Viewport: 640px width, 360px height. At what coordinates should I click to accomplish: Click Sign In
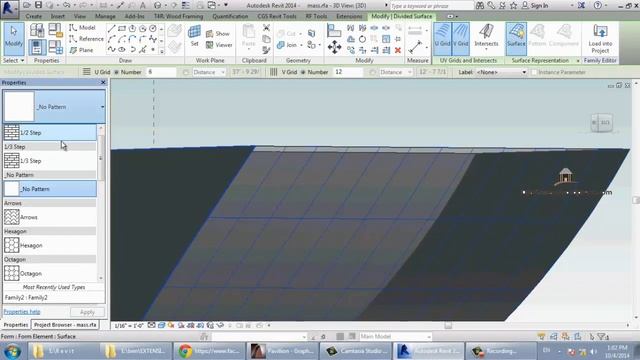(539, 5)
